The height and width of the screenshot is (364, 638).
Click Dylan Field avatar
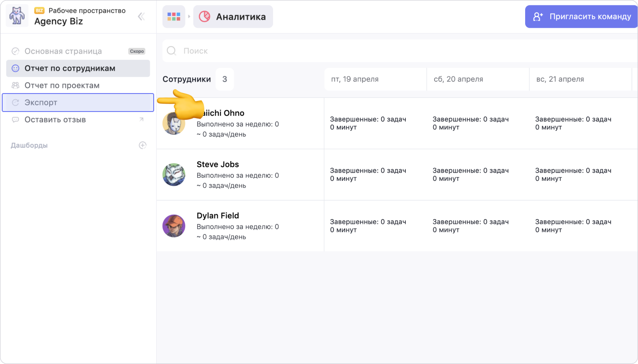coord(174,226)
